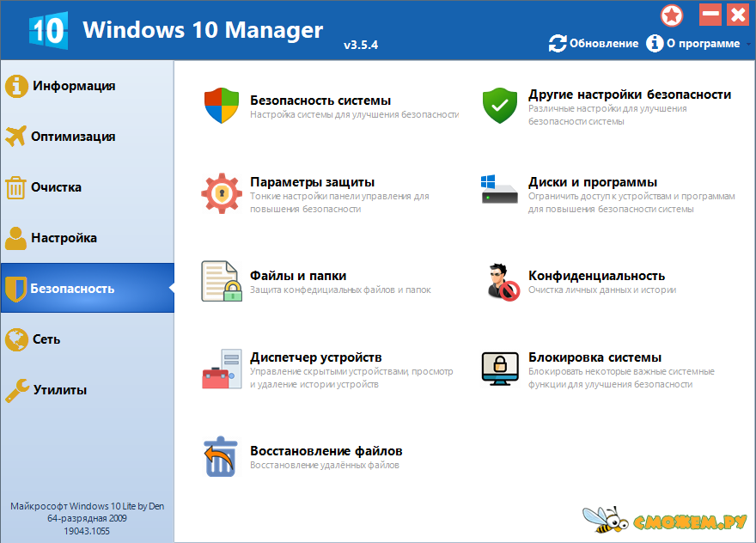The image size is (756, 543).
Task: Open Блокировка системы tool
Action: click(594, 357)
